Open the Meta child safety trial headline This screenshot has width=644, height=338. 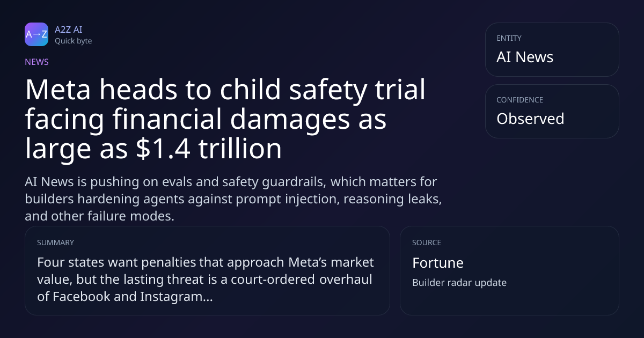pyautogui.click(x=225, y=120)
